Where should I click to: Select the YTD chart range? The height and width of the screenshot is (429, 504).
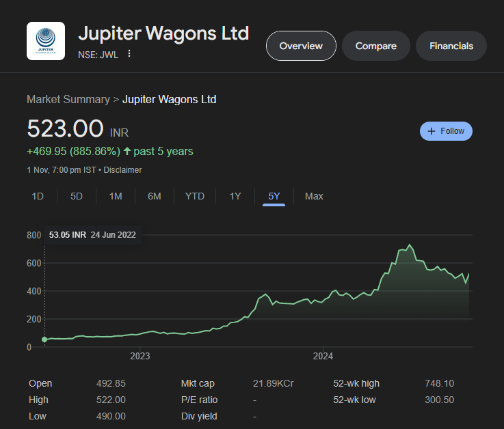(195, 196)
